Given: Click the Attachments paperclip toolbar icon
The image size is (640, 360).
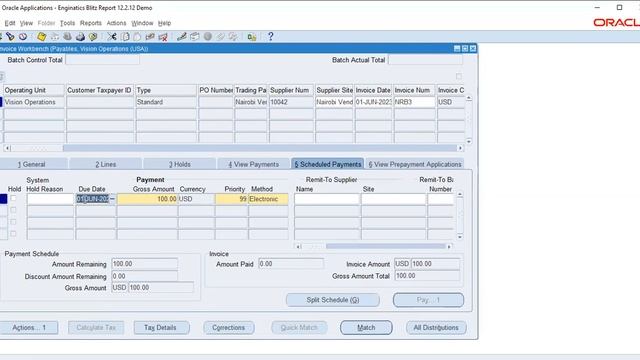Looking at the screenshot, I should coord(220,37).
